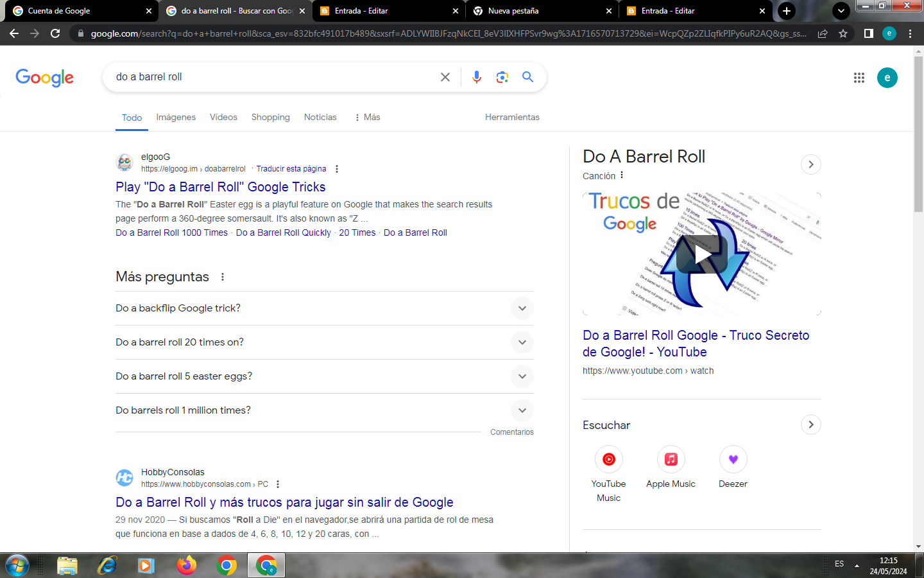Viewport: 924px width, 578px height.
Task: Open new tab with plus button
Action: click(x=786, y=11)
